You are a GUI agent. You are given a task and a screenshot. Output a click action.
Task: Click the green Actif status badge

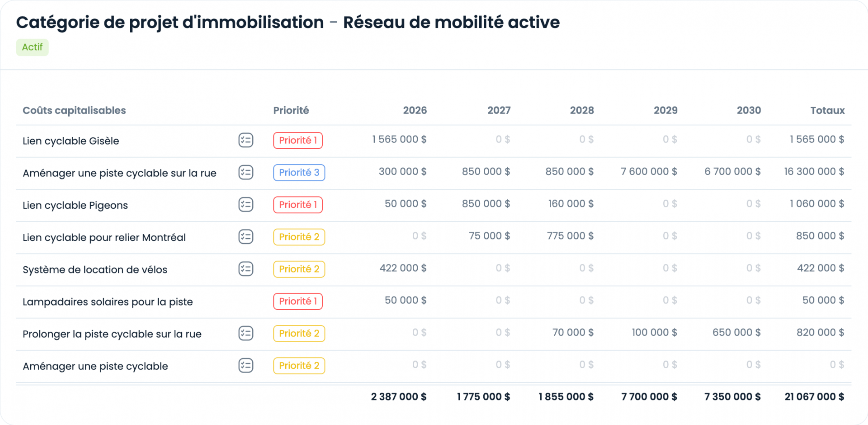point(32,47)
